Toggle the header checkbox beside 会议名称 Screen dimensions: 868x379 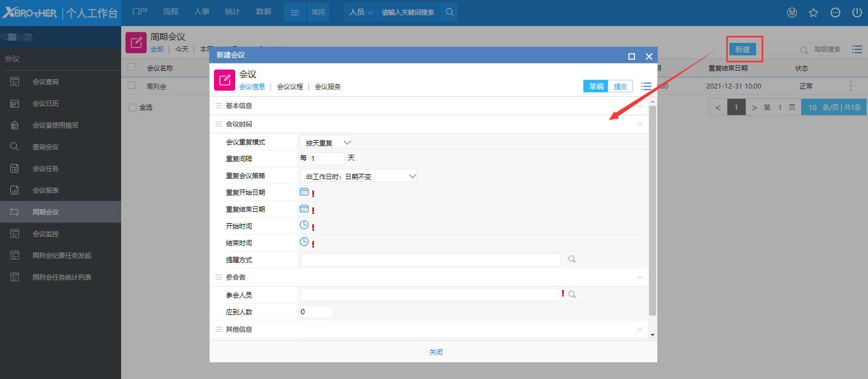131,67
